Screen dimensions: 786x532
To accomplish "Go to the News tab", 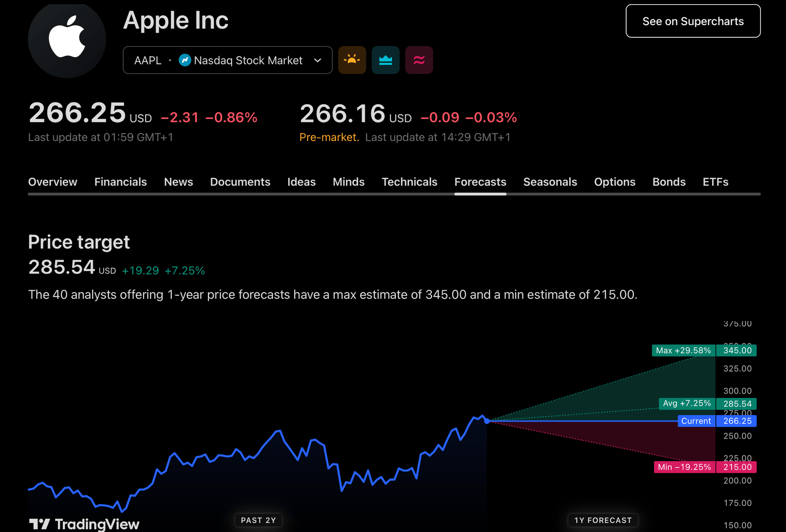I will point(178,182).
